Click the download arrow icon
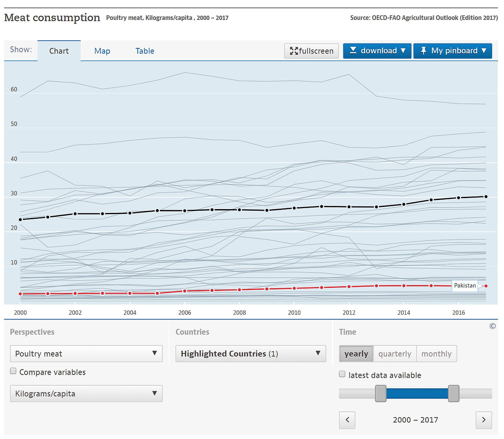504x439 pixels. pyautogui.click(x=353, y=50)
